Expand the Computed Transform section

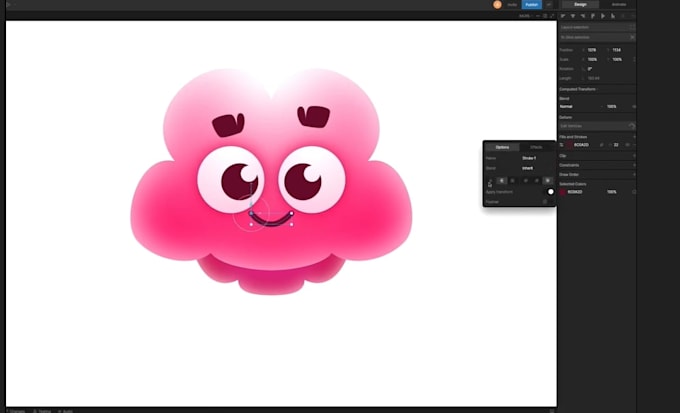click(x=578, y=89)
